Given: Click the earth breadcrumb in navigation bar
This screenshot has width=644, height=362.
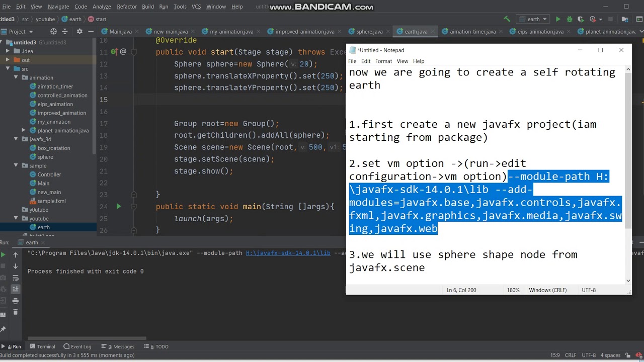Looking at the screenshot, I should pyautogui.click(x=71, y=19).
